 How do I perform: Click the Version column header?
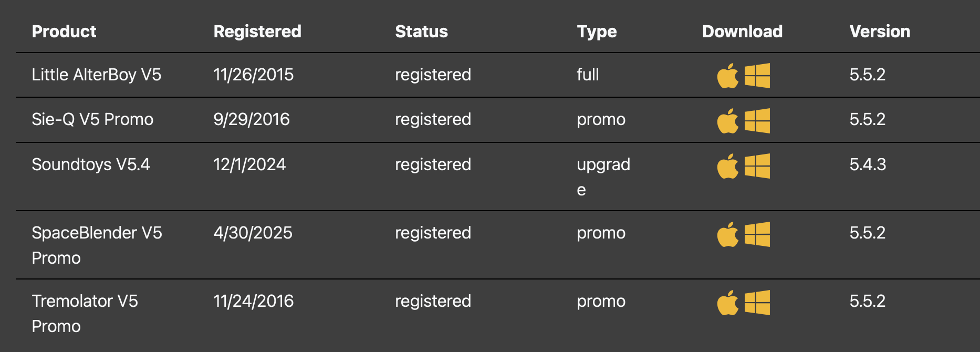[880, 32]
